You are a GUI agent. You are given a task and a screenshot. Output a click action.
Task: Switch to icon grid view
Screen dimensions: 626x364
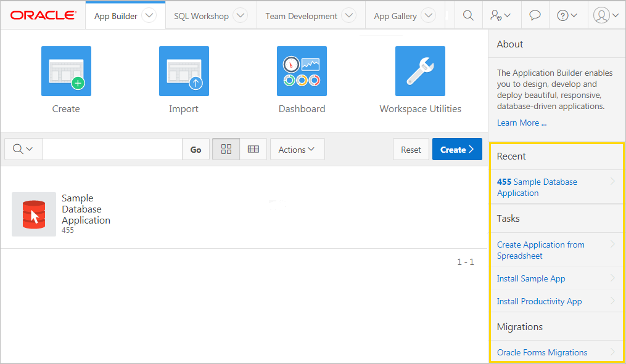click(x=226, y=149)
